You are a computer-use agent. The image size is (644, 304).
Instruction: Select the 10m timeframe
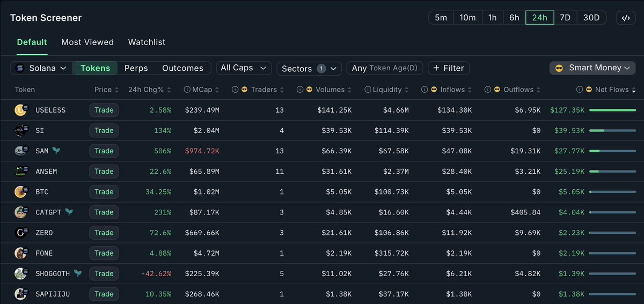(x=467, y=18)
